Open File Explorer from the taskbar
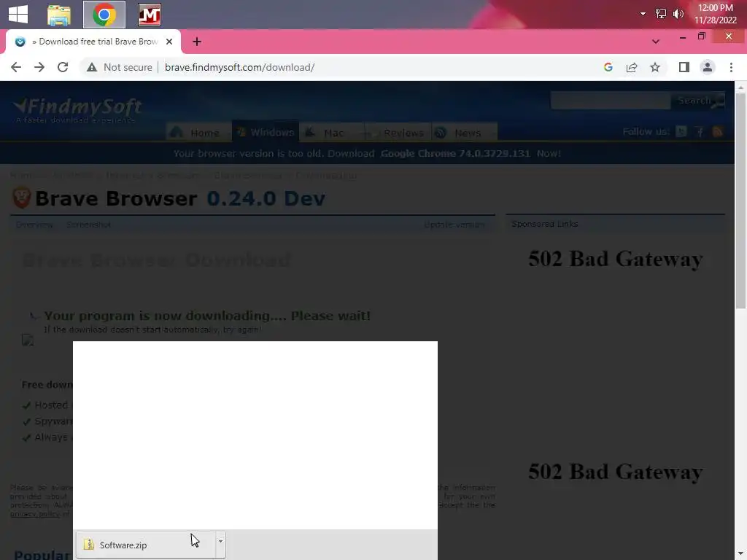 [59, 15]
